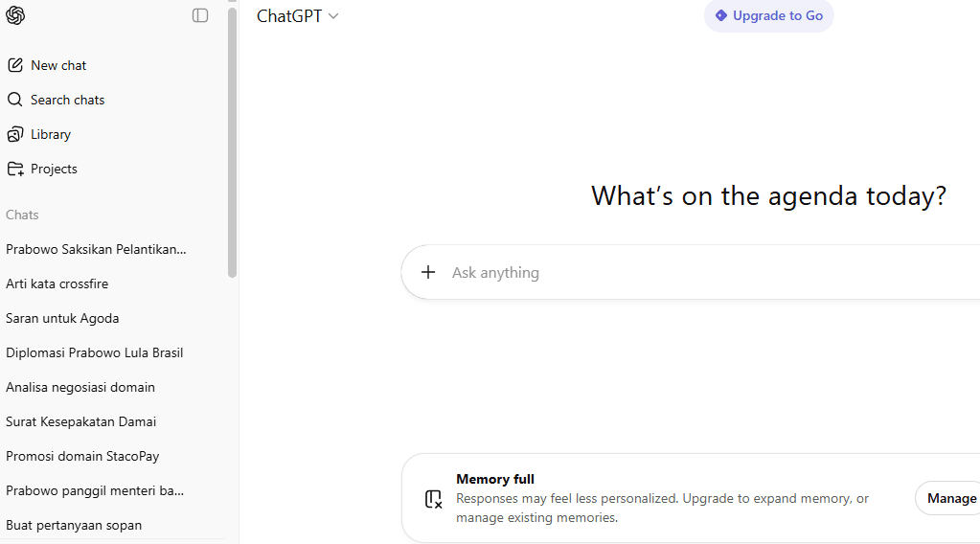
Task: Click the Search chats magnifier icon
Action: tap(15, 100)
